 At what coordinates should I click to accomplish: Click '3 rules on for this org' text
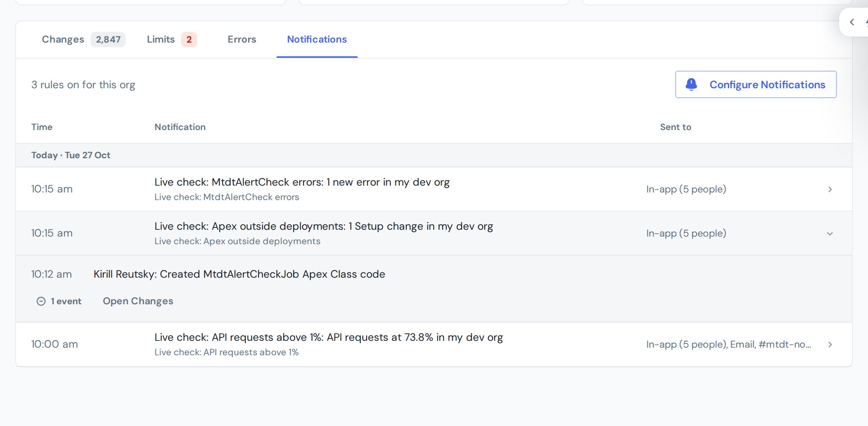pyautogui.click(x=83, y=85)
